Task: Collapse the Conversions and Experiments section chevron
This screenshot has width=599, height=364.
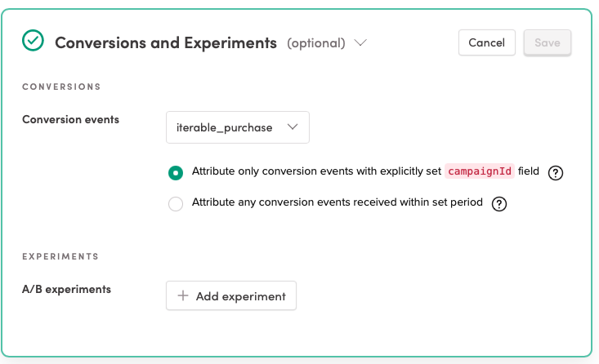Action: point(360,42)
